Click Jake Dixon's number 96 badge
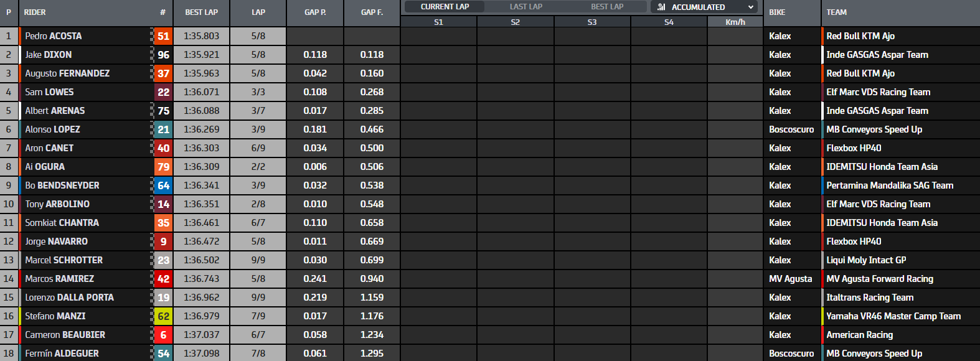Screen dimensions: 980x361 [163, 55]
